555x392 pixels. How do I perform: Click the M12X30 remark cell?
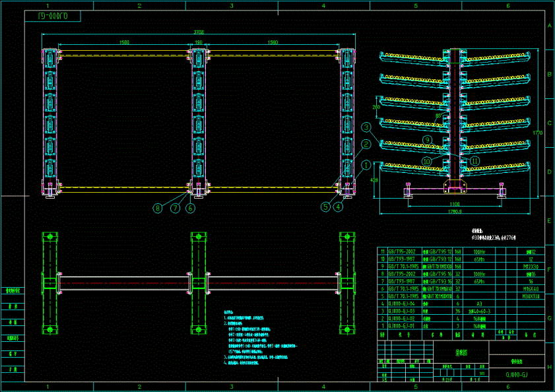[531, 267]
